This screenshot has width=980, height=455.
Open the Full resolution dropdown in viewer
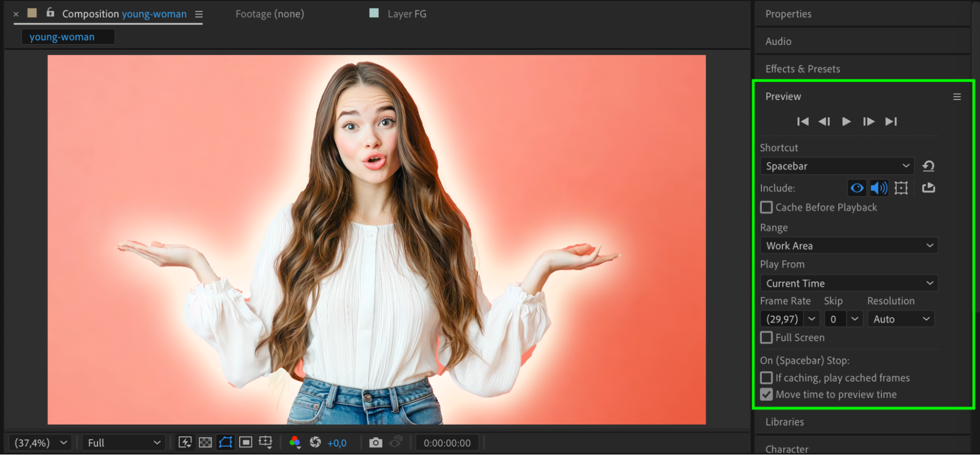click(x=124, y=443)
